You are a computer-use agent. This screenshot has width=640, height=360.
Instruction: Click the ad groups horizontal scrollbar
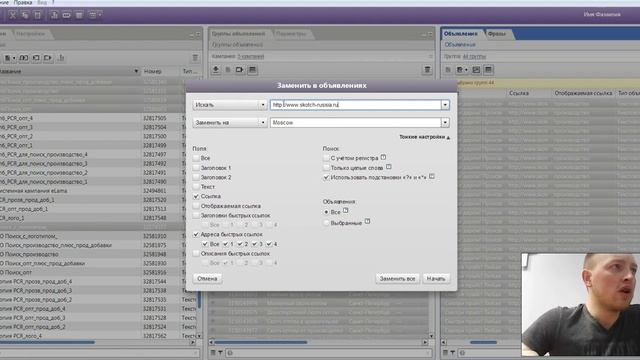pyautogui.click(x=261, y=342)
